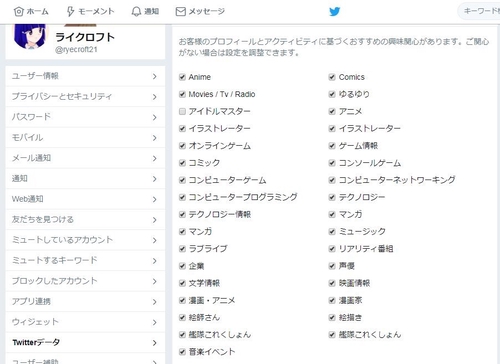The image size is (500, 364).
Task: Uncheck the 音楽イベント interest
Action: [182, 352]
